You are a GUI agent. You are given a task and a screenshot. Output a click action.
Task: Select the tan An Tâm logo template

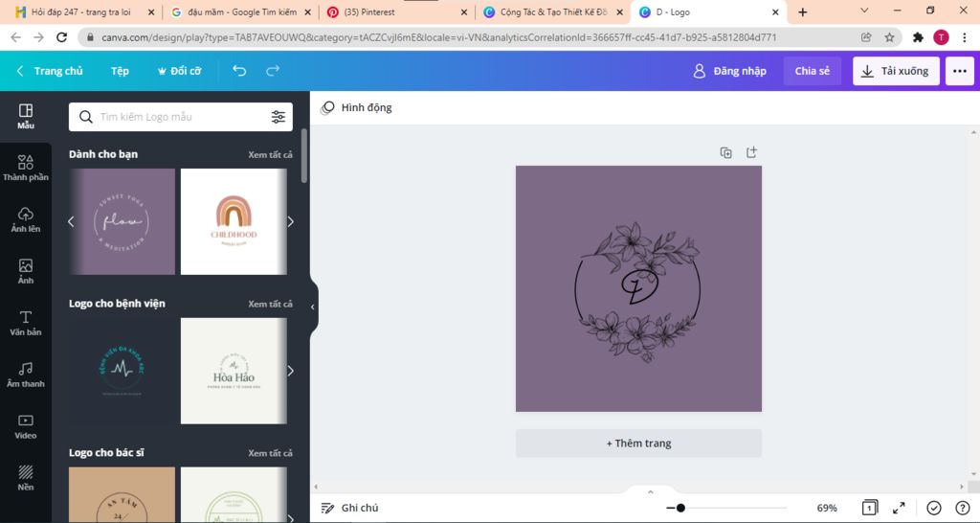[x=122, y=495]
